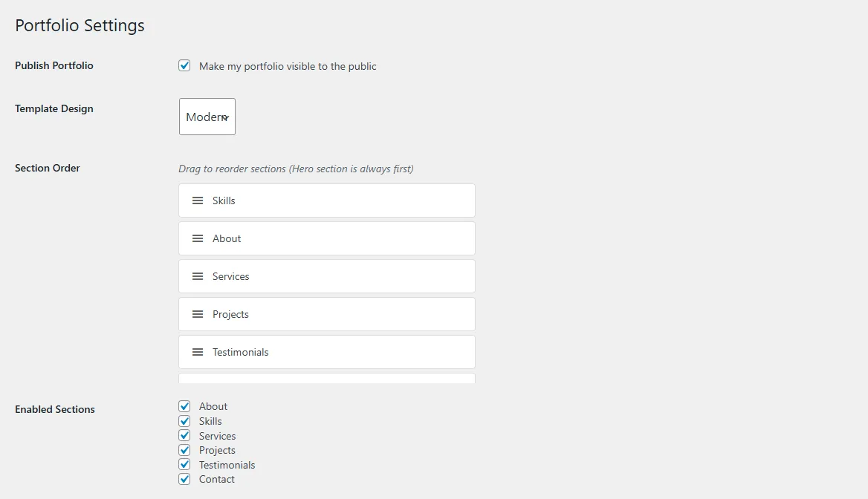Disable the Skills enabled section checkbox
The width and height of the screenshot is (868, 499).
click(184, 421)
